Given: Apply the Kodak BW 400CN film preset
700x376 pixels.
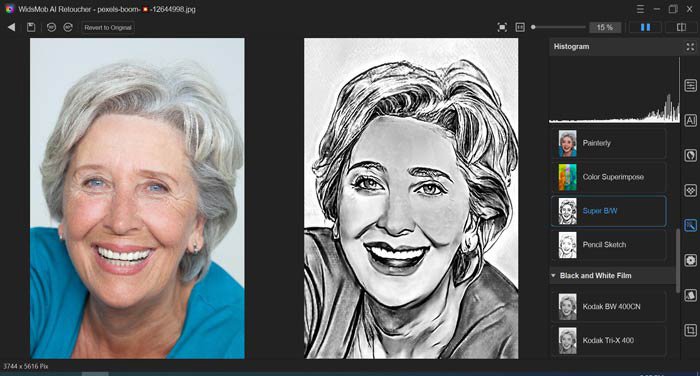Looking at the screenshot, I should (x=609, y=306).
